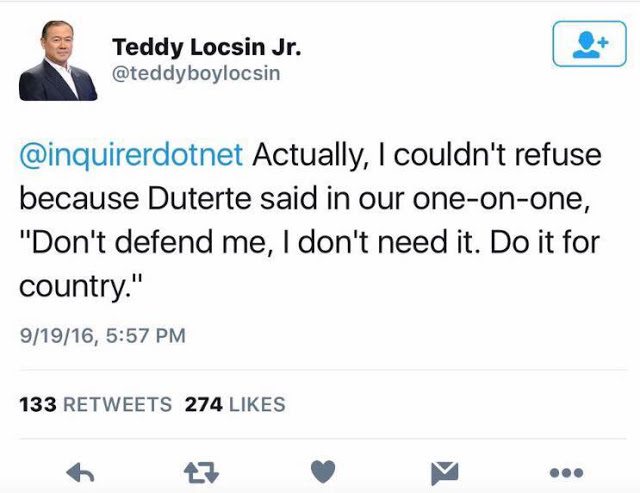
Task: Click the 5:57 PM time text
Action: [x=146, y=336]
